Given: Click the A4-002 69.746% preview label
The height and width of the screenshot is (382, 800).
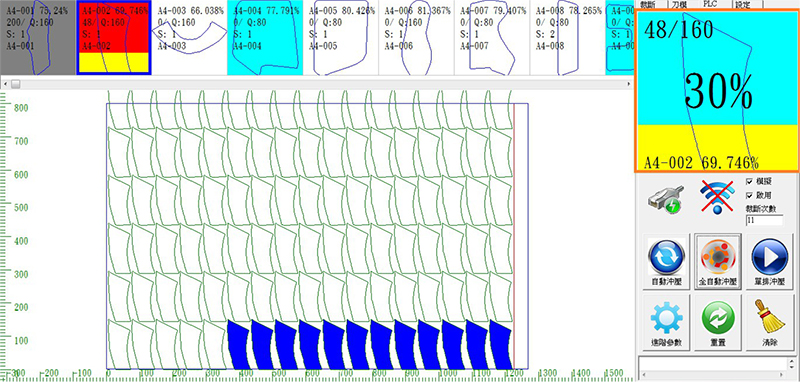Looking at the screenshot, I should pos(701,163).
